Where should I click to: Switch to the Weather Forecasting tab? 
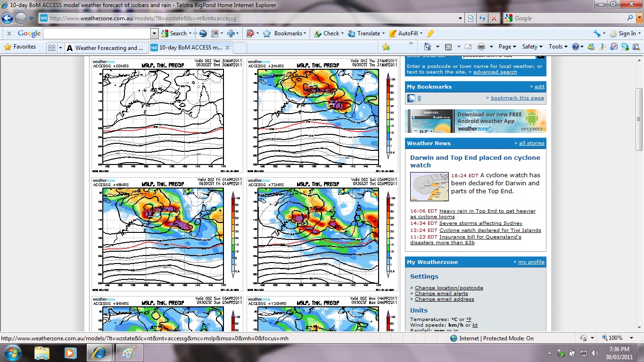[x=106, y=48]
